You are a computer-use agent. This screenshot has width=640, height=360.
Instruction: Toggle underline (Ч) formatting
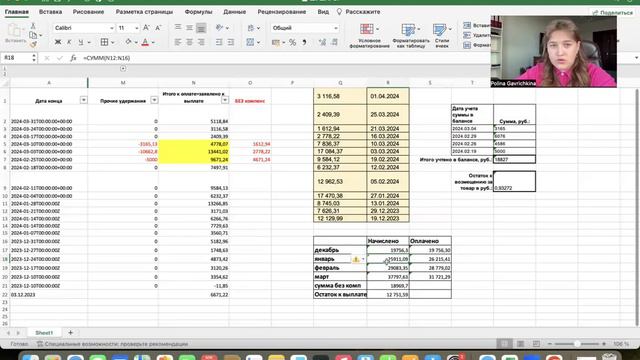[x=80, y=42]
